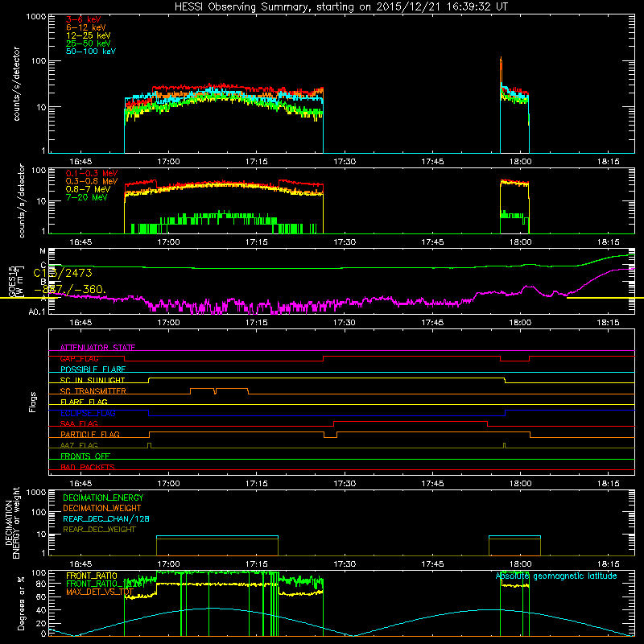
Task: Select the DECIMATION_WEIGHT legend label
Action: coord(102,509)
